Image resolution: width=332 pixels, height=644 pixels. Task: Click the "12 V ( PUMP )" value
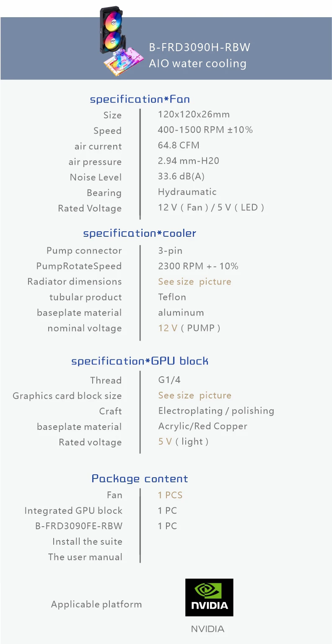pos(189,328)
